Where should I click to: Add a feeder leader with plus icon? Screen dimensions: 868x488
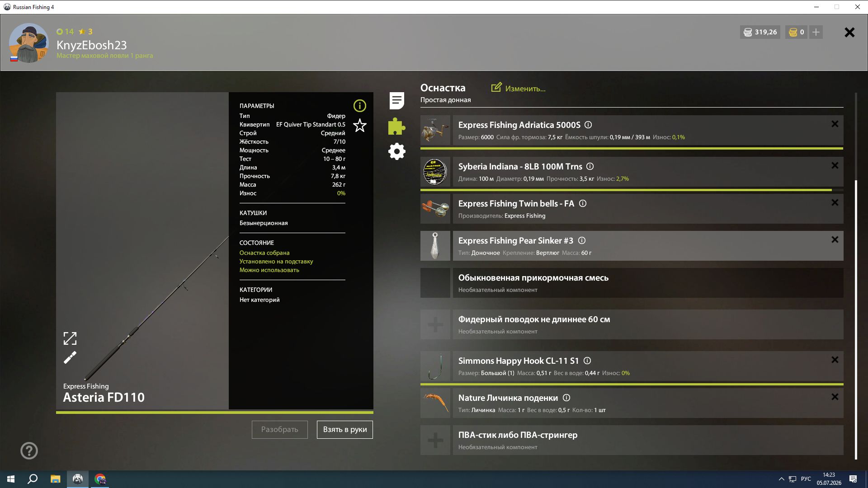435,324
